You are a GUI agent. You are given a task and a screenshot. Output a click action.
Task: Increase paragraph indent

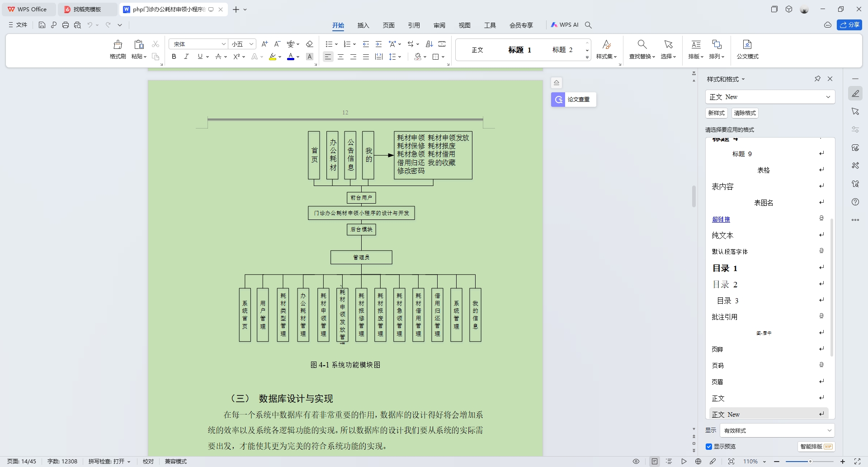click(x=379, y=44)
